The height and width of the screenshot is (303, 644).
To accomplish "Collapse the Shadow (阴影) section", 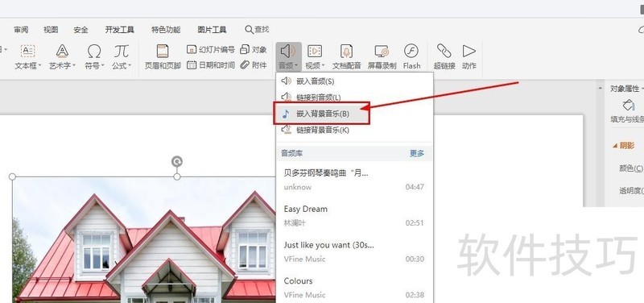I will 614,146.
